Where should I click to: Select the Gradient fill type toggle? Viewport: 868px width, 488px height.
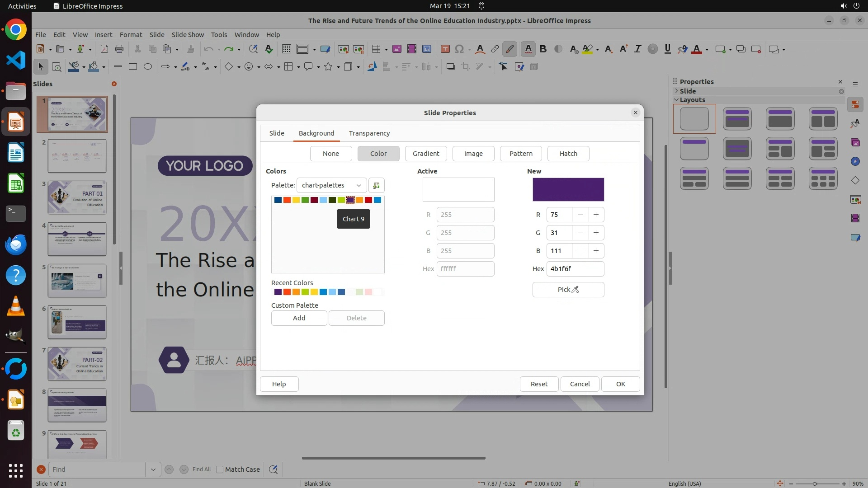pyautogui.click(x=425, y=154)
